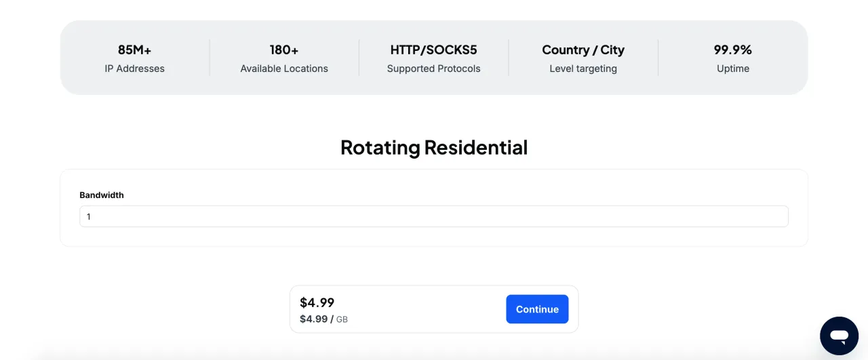The width and height of the screenshot is (868, 360).
Task: Open the live chat widget
Action: click(x=839, y=336)
